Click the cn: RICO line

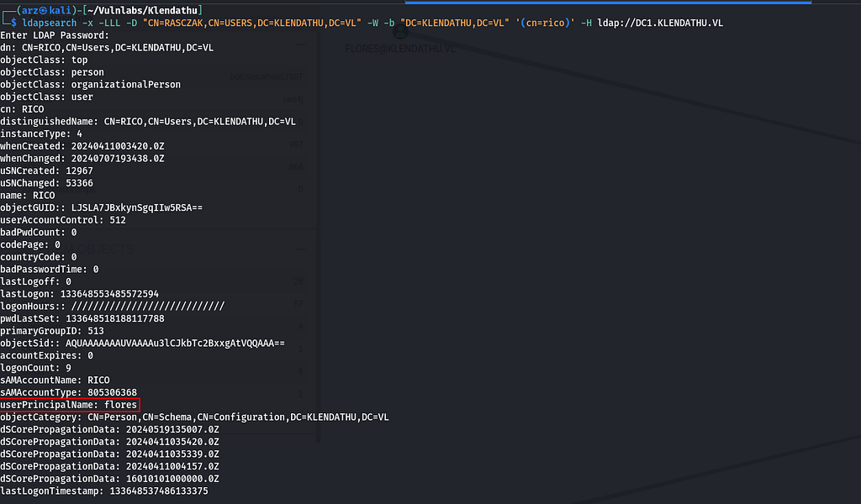[x=22, y=109]
